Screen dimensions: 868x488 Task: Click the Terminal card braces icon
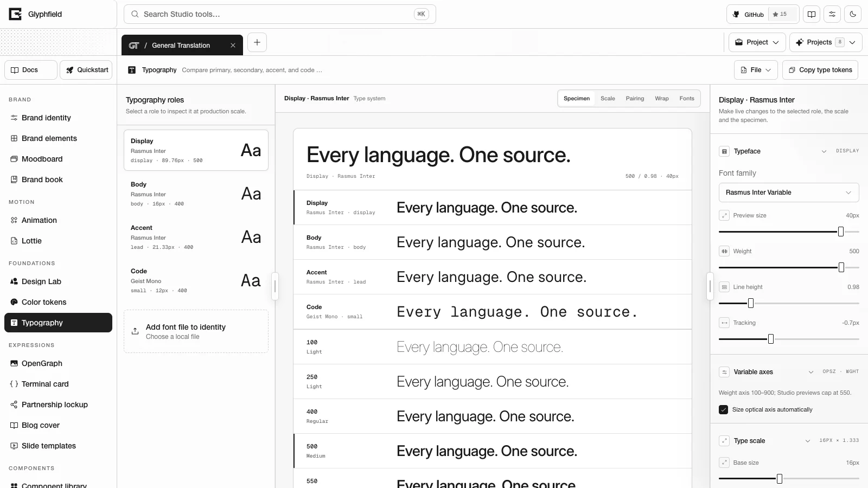[x=14, y=384]
